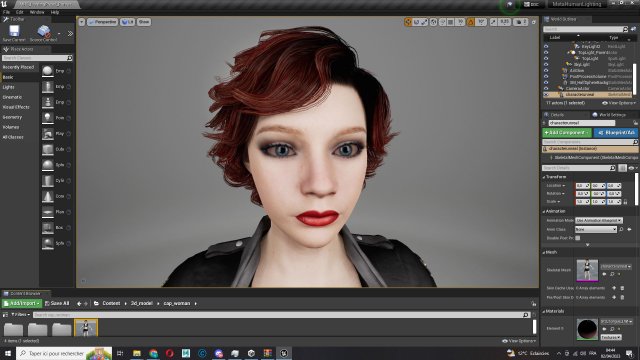Open View Options in World Outliner
Screen dimensions: 640x360
[619, 103]
